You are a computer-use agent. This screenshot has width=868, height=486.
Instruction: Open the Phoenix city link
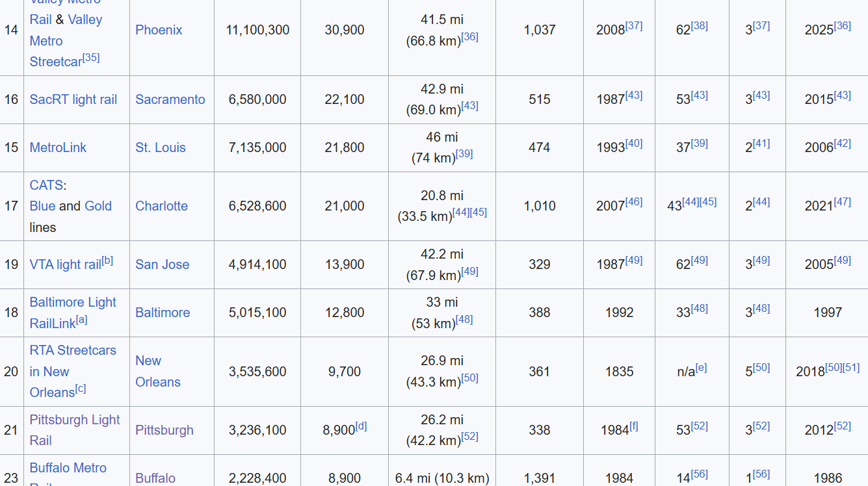[159, 30]
